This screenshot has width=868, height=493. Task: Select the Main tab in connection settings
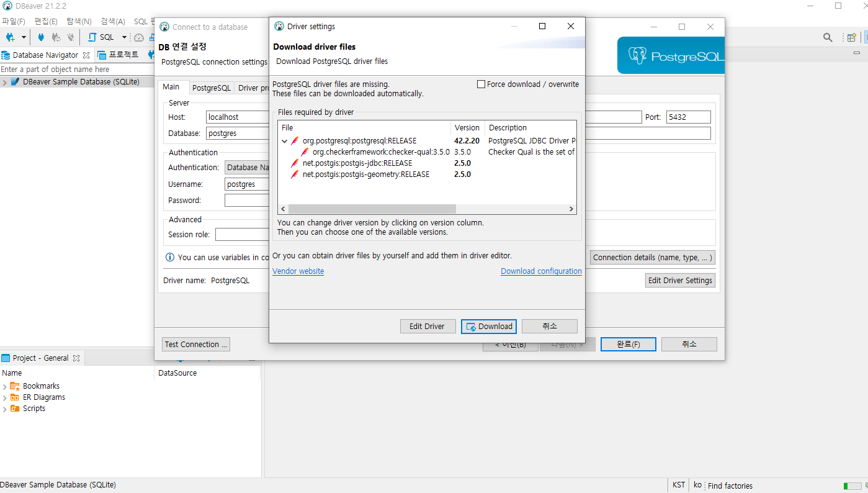[171, 88]
